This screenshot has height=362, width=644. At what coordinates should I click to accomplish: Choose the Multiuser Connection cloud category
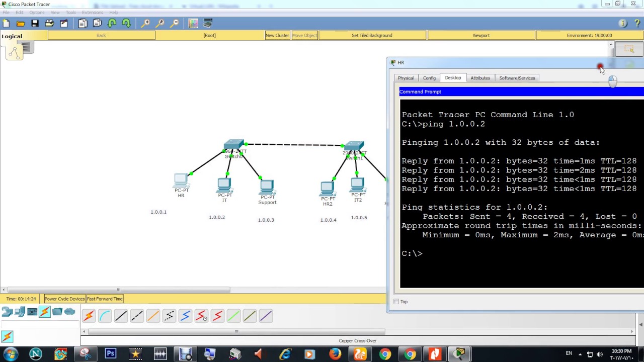coord(70,312)
